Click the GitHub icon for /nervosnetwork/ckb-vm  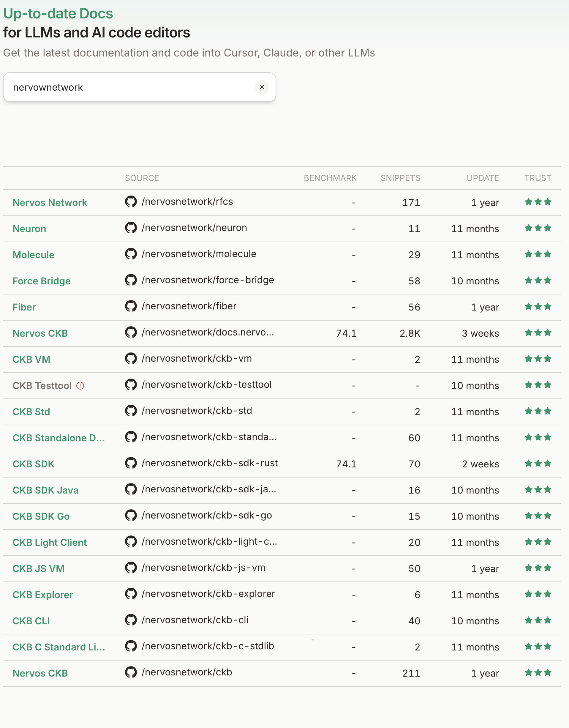click(131, 358)
